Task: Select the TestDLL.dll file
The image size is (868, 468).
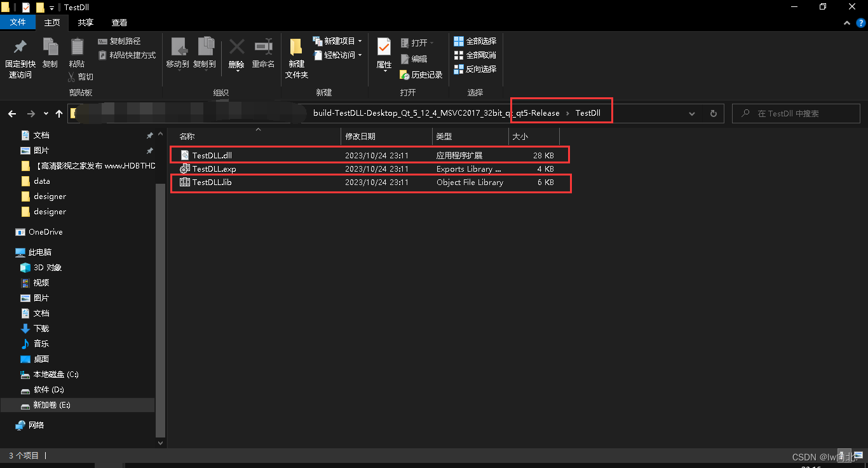Action: point(369,155)
